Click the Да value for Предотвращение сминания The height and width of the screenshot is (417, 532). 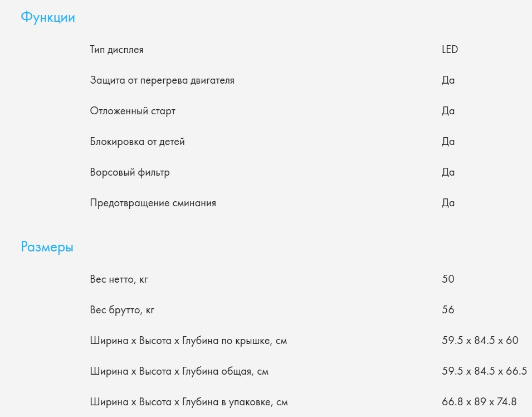pos(448,203)
